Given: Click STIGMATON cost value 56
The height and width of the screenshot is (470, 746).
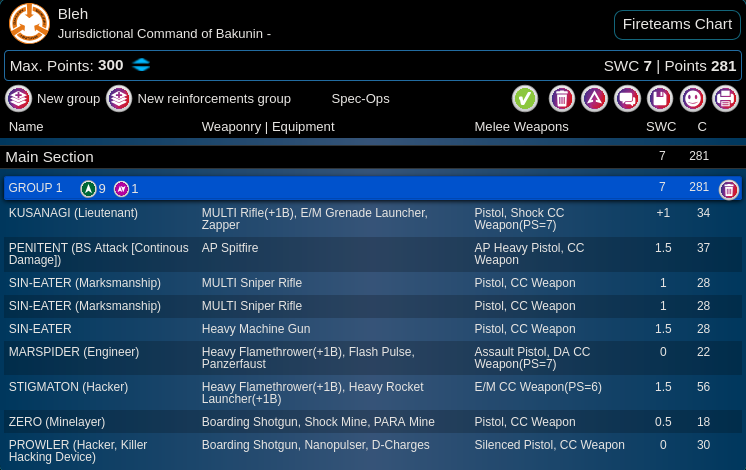Looking at the screenshot, I should [x=703, y=387].
